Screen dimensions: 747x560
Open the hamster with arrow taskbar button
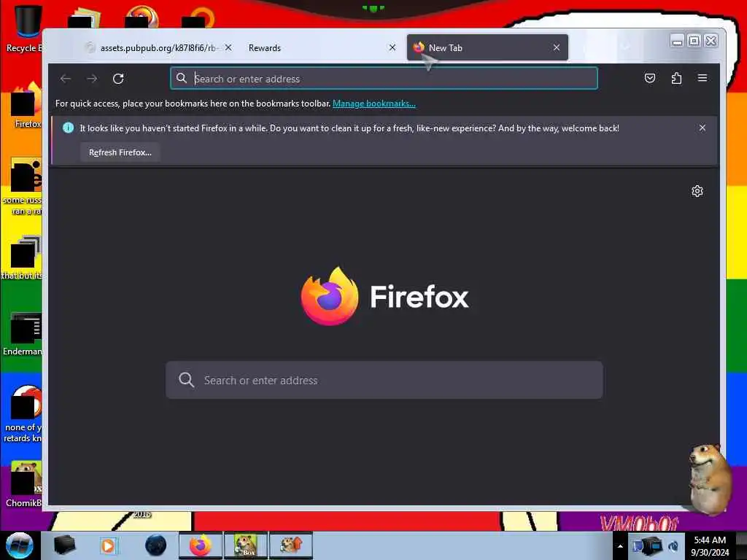291,545
